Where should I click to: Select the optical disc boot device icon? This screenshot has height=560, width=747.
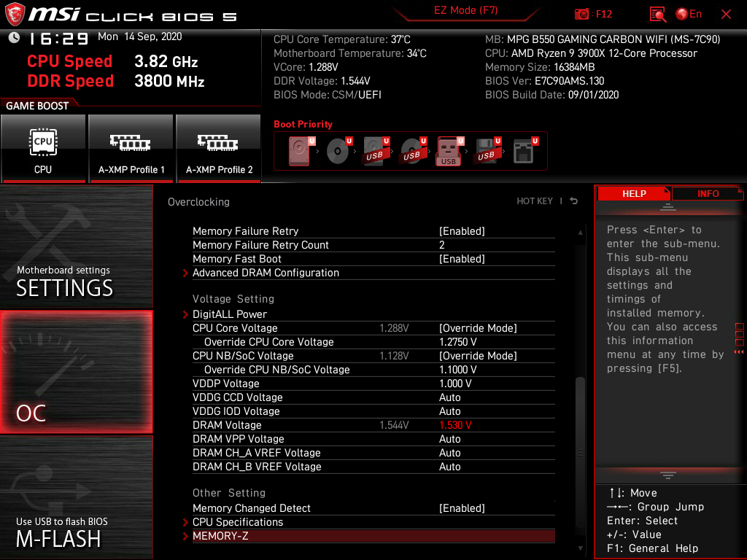[338, 151]
